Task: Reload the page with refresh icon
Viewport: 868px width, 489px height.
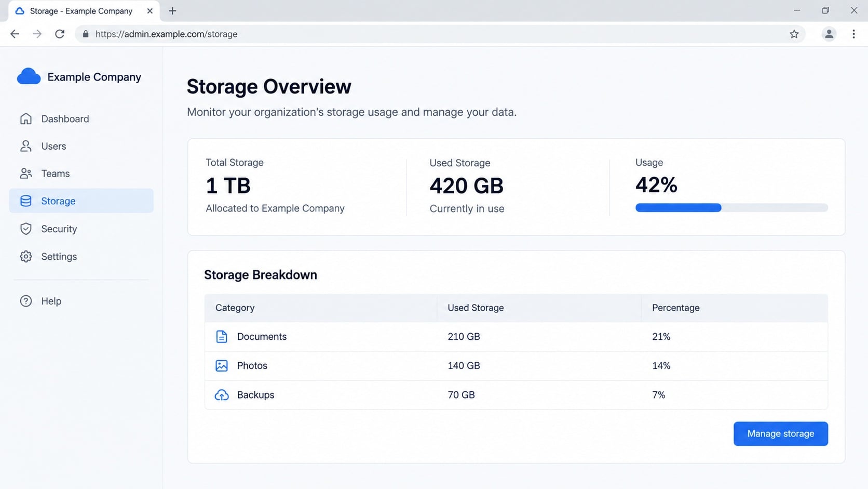Action: (x=60, y=34)
